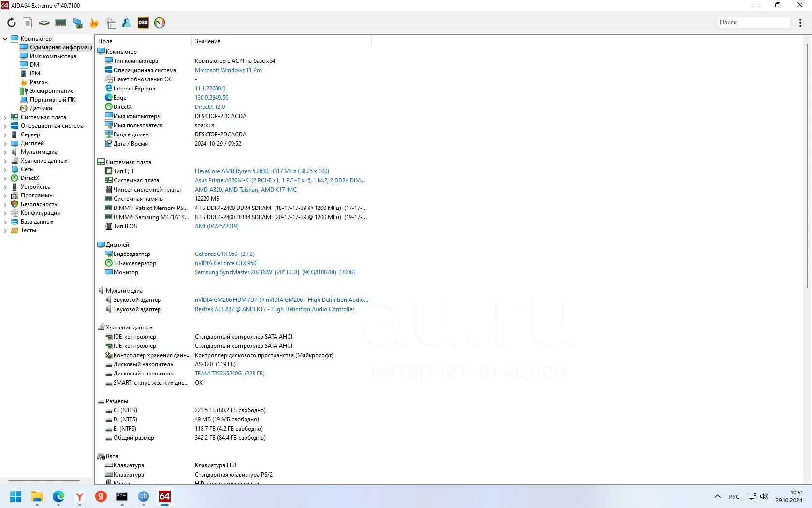Open the Edge 130.0.2849.56 version link
Screen dimensions: 812x508
[211, 98]
